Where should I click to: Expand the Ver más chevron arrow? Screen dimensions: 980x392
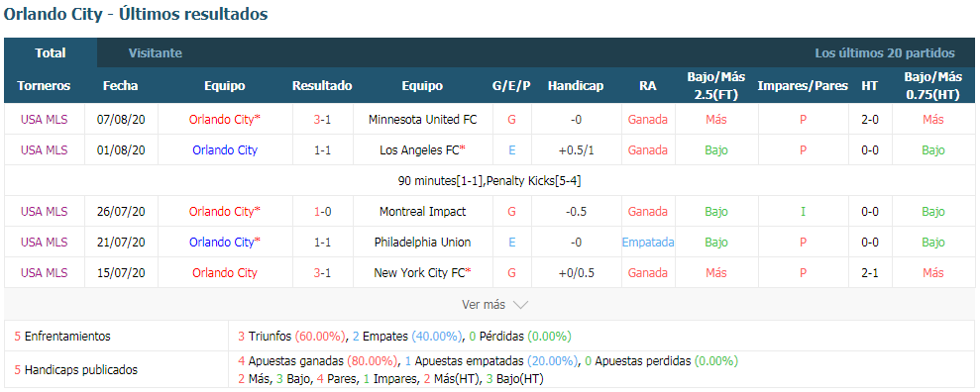tap(520, 305)
